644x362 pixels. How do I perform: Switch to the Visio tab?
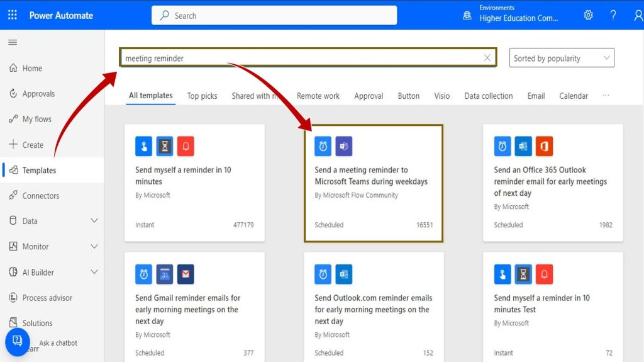[x=442, y=96]
